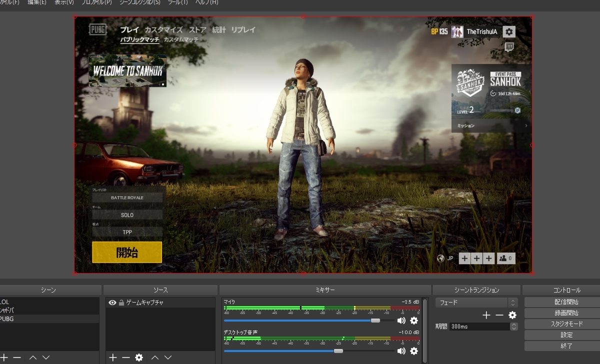This screenshot has width=600, height=364.
Task: Select the LOL scene in list
Action: (49, 302)
